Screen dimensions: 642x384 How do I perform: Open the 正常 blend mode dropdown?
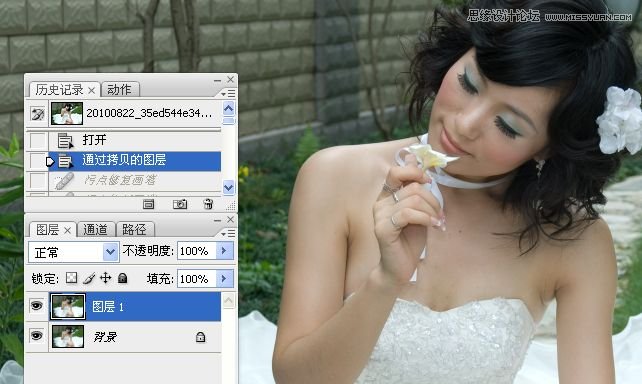[74, 252]
